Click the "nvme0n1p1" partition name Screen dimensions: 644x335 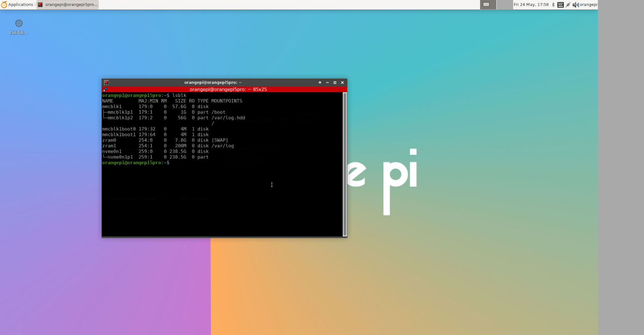[120, 157]
